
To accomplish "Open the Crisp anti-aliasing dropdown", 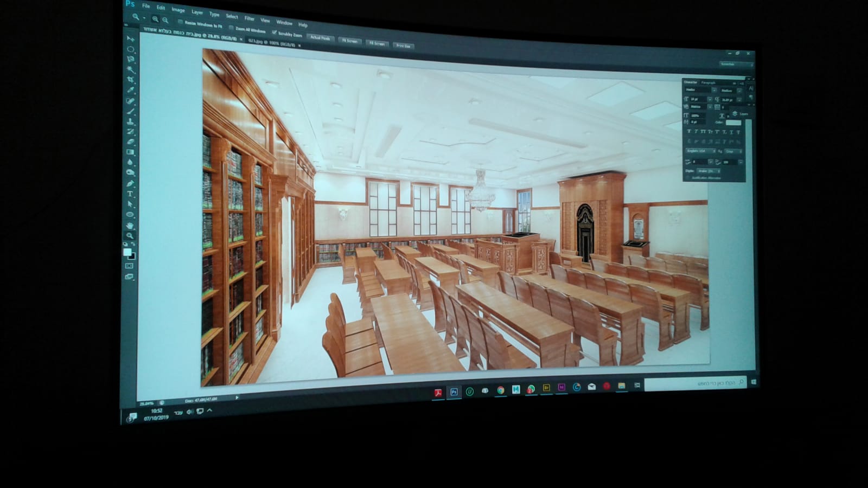I will (733, 151).
